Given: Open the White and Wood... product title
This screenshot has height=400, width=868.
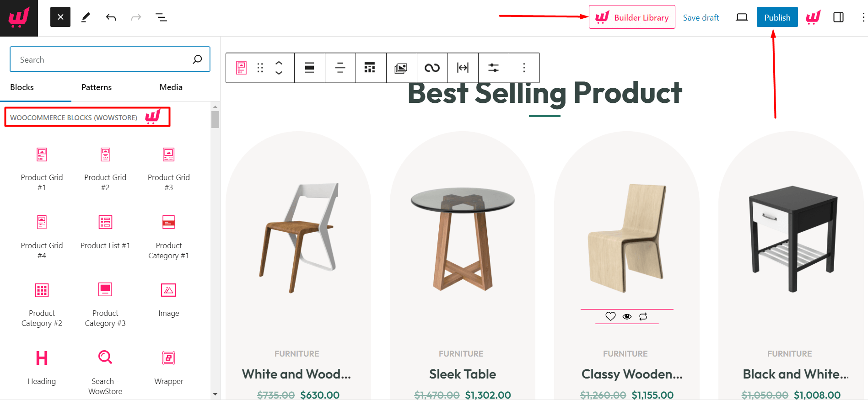Looking at the screenshot, I should (297, 374).
